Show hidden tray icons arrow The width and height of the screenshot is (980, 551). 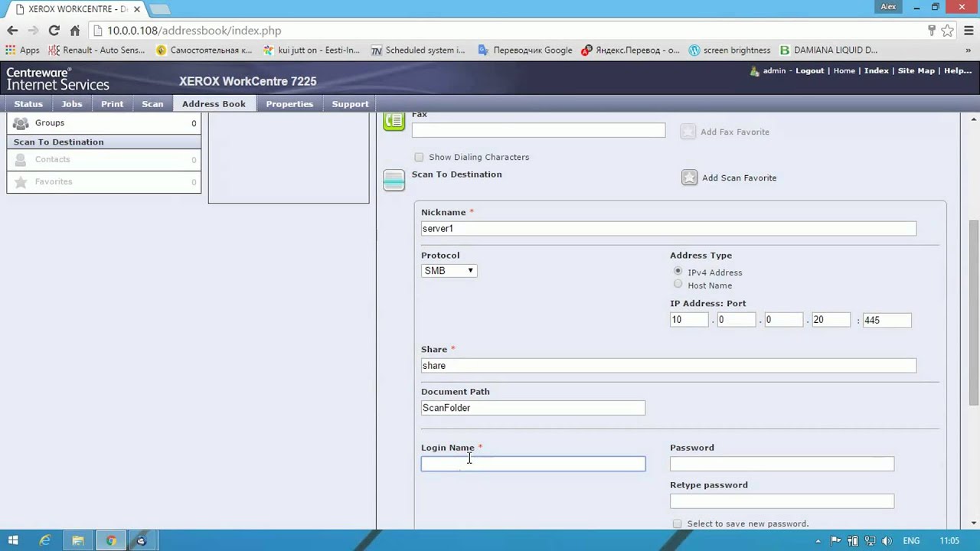click(818, 541)
